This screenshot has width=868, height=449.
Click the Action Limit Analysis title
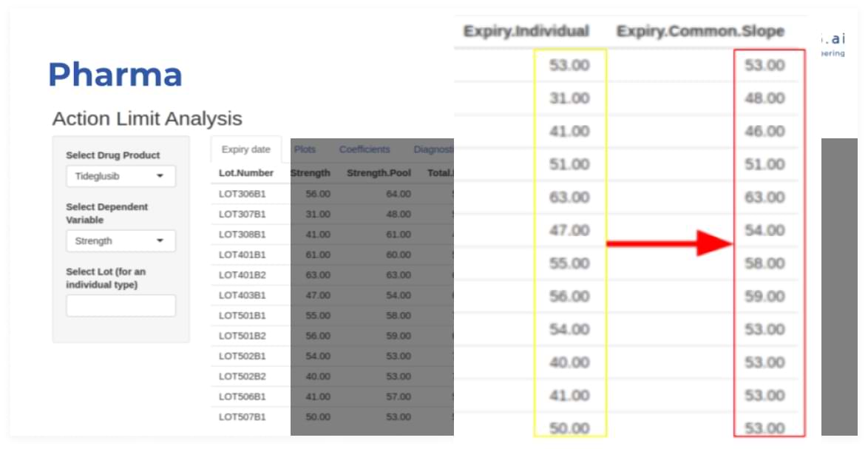click(x=147, y=118)
